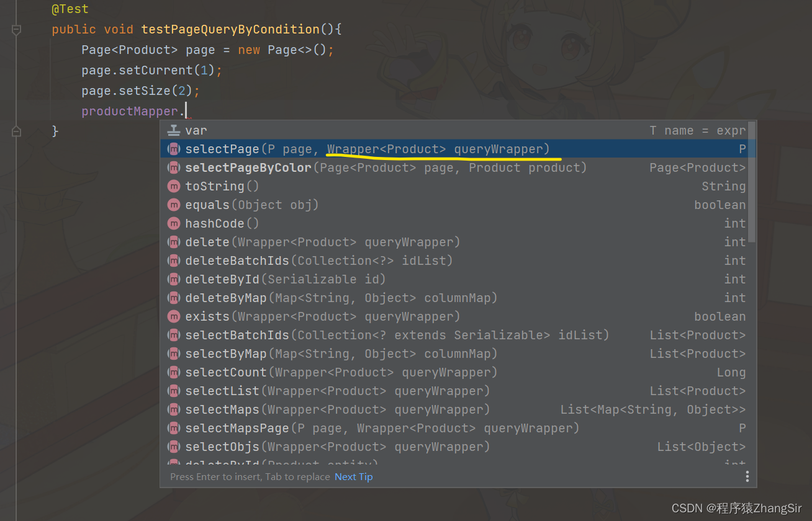Click the method end fold marker in gutter
Screen dimensions: 812x521
(17, 131)
